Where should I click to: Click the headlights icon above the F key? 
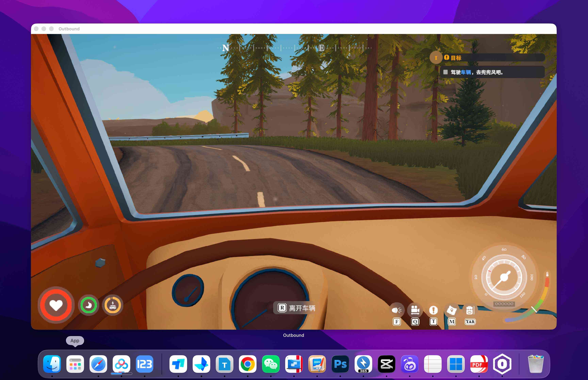tap(397, 310)
